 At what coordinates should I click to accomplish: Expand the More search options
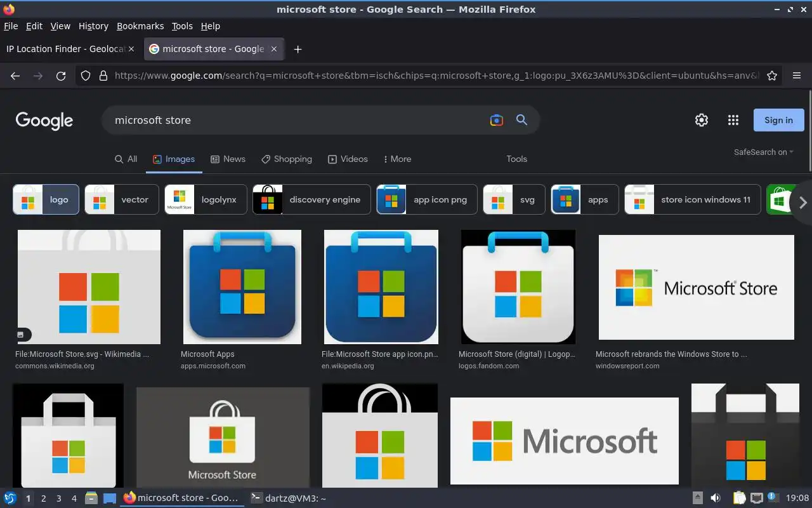tap(397, 159)
